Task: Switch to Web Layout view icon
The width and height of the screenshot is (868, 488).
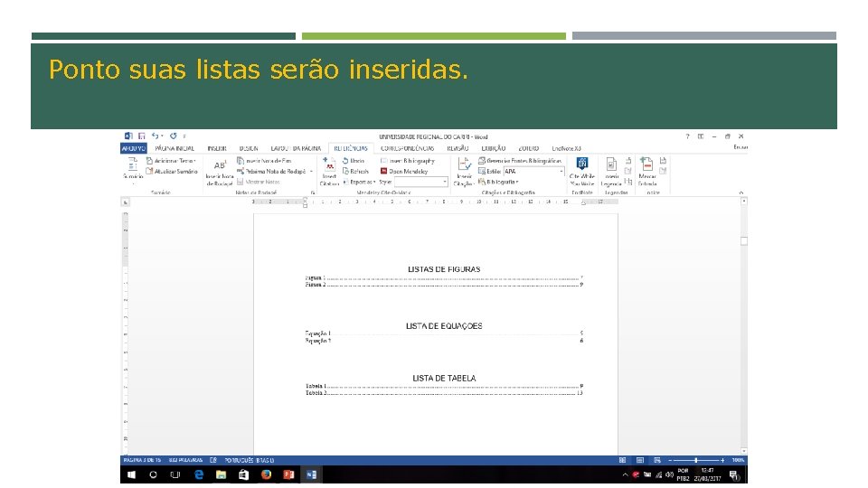Action: tap(657, 460)
